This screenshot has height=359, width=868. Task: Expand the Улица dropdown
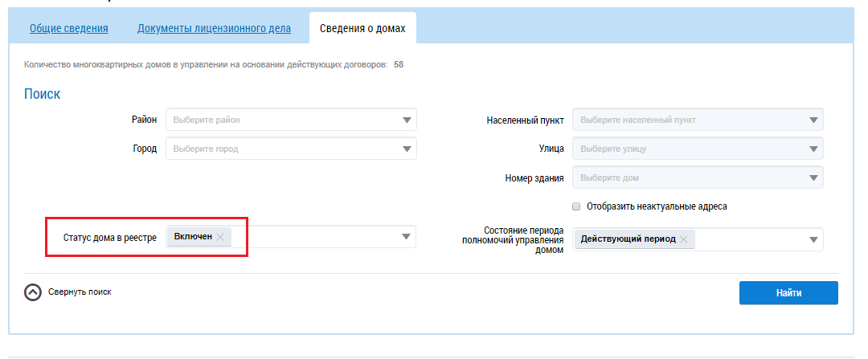click(x=813, y=149)
